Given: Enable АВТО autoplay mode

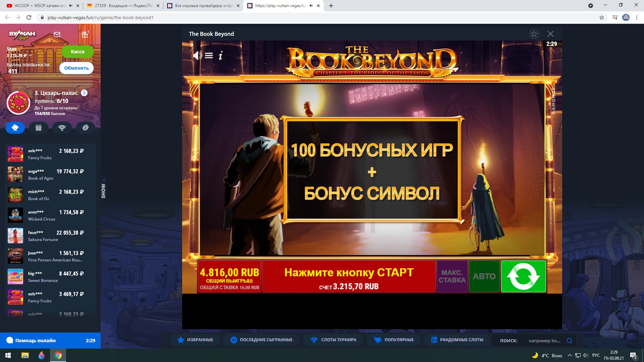Looking at the screenshot, I should click(x=484, y=276).
